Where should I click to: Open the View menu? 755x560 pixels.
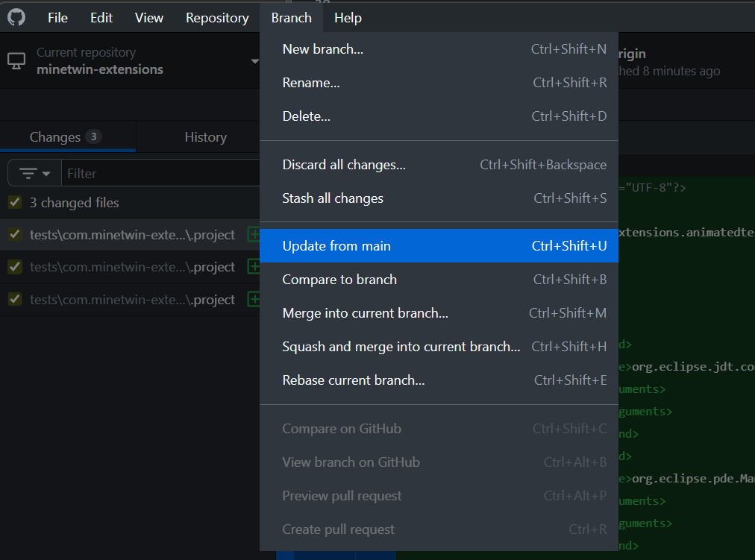[148, 18]
